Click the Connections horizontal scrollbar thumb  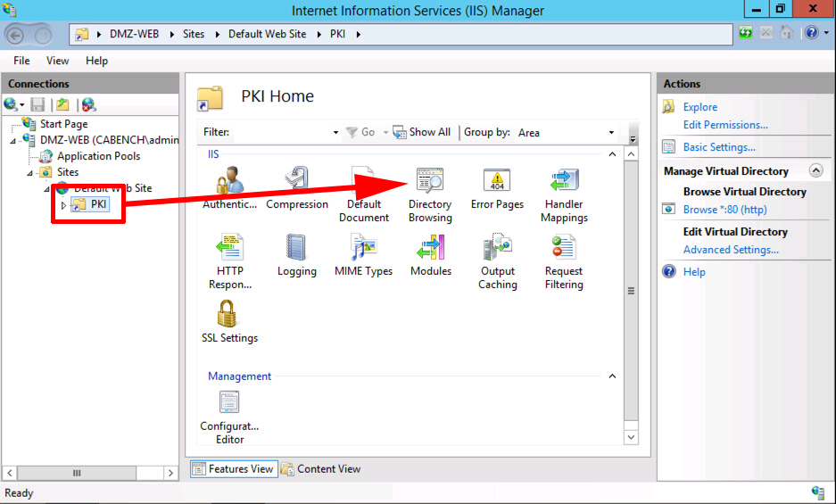pos(76,473)
